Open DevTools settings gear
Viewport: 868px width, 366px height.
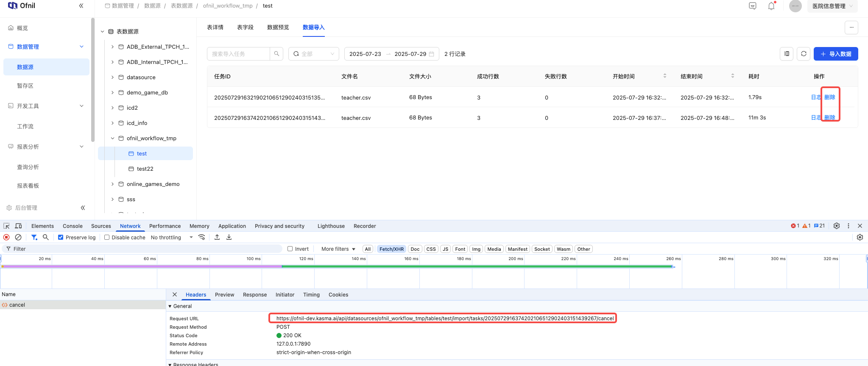point(837,226)
